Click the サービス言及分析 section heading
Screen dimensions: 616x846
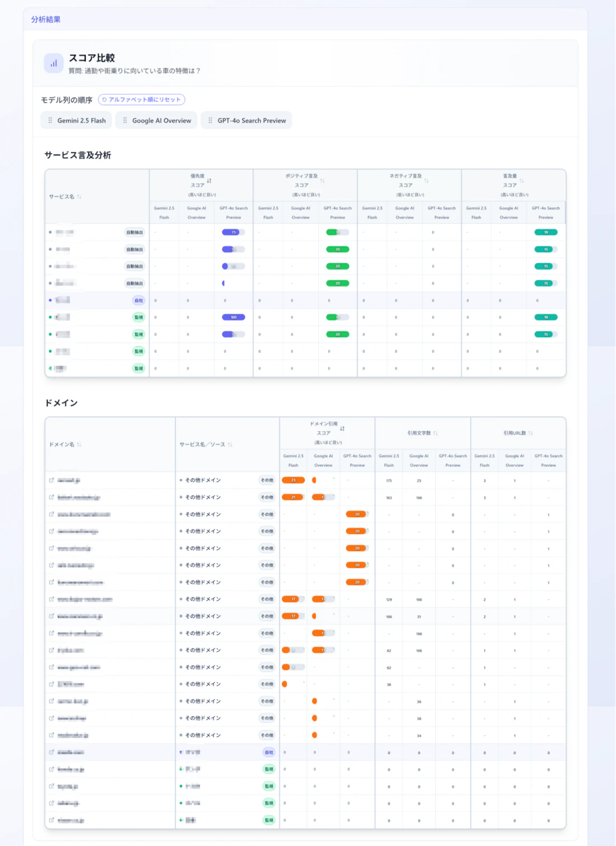pyautogui.click(x=78, y=156)
